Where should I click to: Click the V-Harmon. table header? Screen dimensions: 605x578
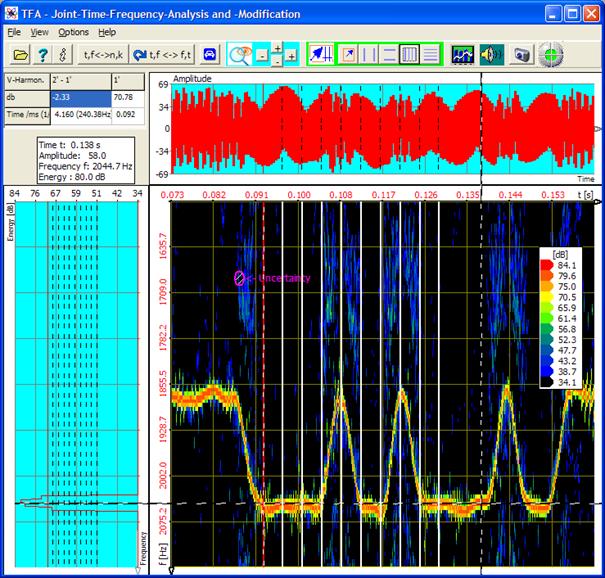(27, 81)
